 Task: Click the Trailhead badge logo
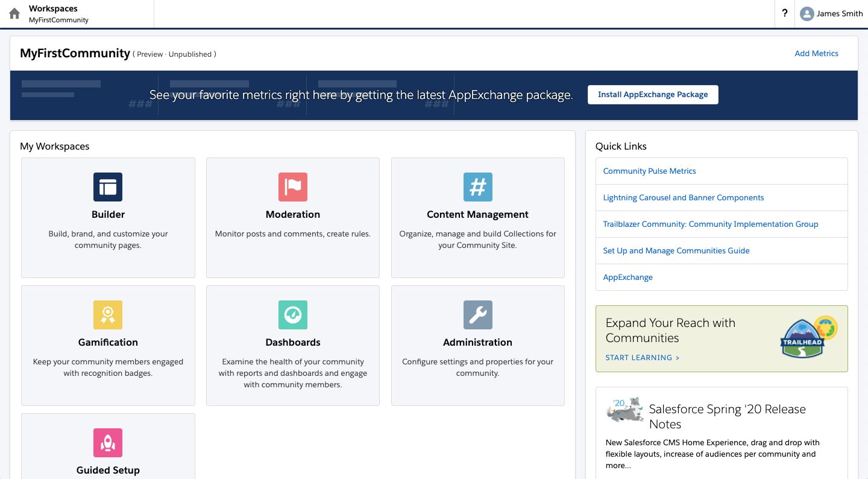point(809,338)
